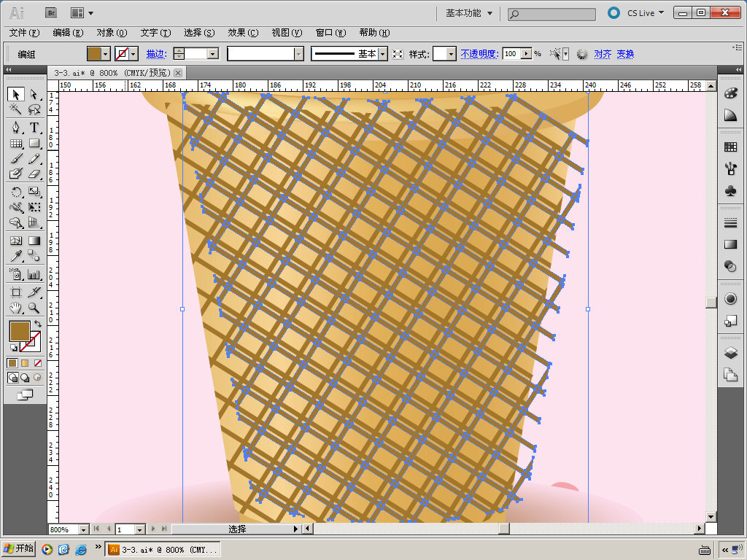Choose the Symbol Sprayer tool

click(x=16, y=274)
